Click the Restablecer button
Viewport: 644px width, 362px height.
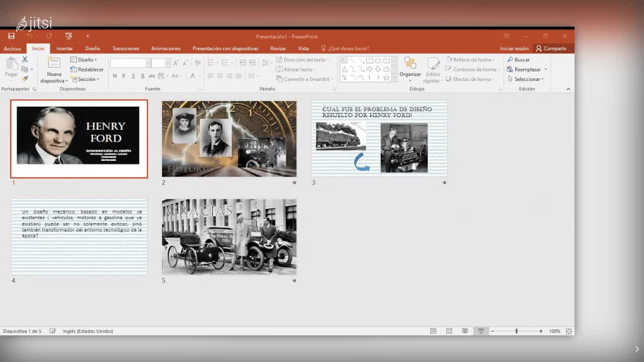87,69
